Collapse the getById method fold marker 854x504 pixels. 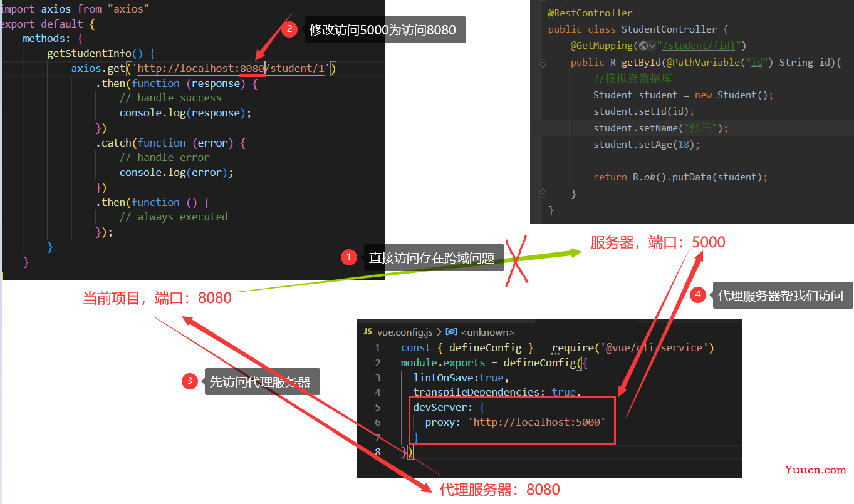pyautogui.click(x=543, y=63)
